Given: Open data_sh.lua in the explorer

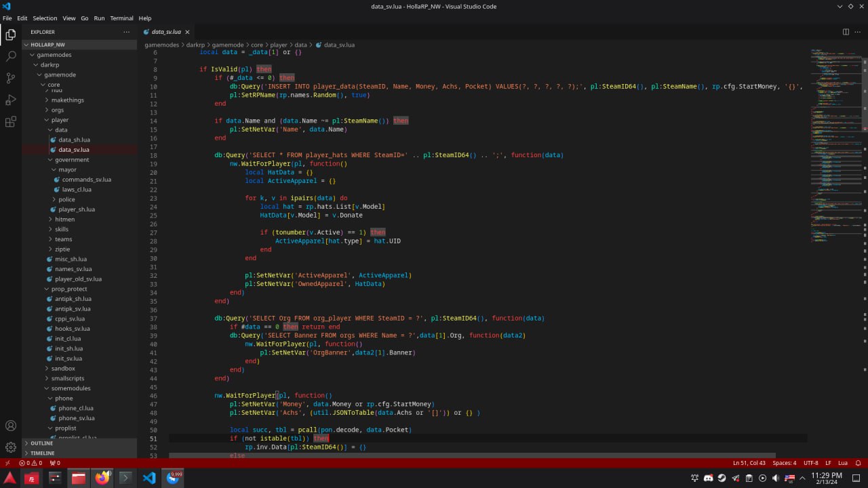Looking at the screenshot, I should pos(74,140).
